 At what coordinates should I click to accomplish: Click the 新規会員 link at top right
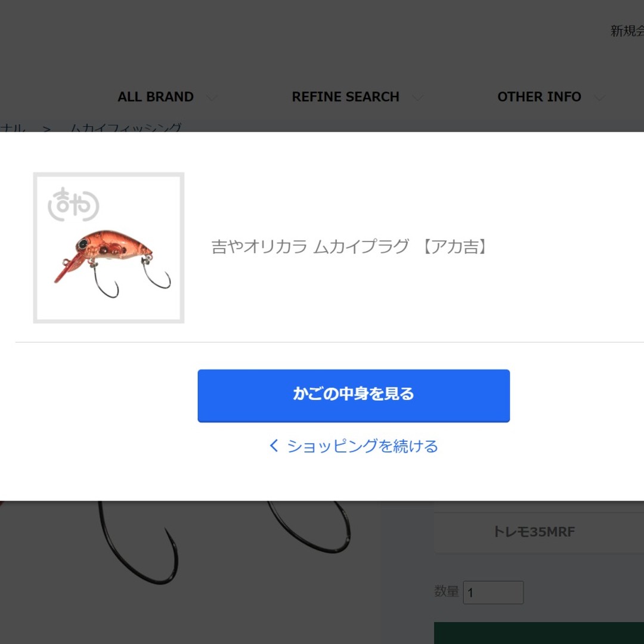pyautogui.click(x=627, y=31)
